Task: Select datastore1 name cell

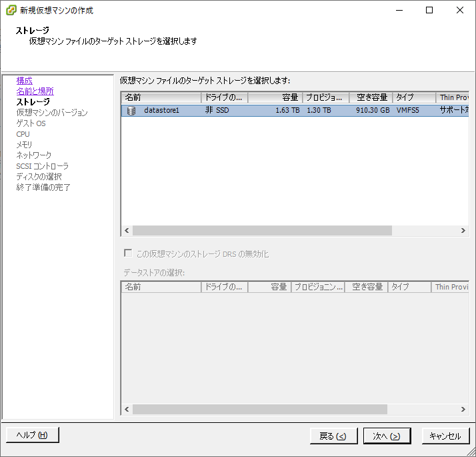Action: (x=161, y=110)
